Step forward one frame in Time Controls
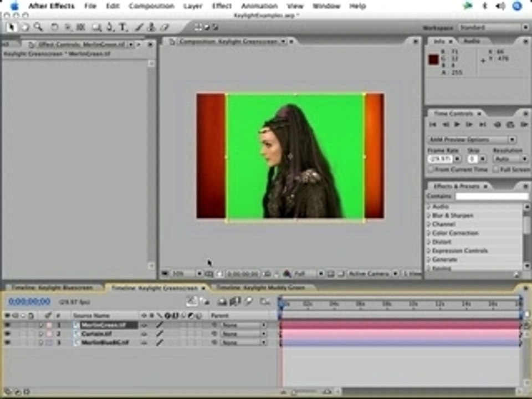Viewport: 532px width, 399px height. tap(469, 125)
